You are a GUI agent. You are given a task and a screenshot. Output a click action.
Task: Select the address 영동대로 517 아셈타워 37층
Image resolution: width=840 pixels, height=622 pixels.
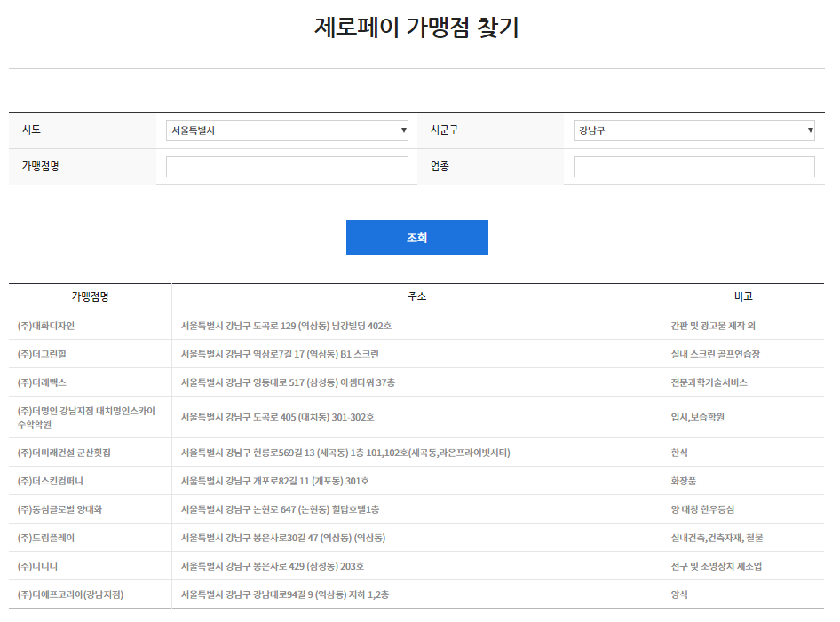click(288, 382)
